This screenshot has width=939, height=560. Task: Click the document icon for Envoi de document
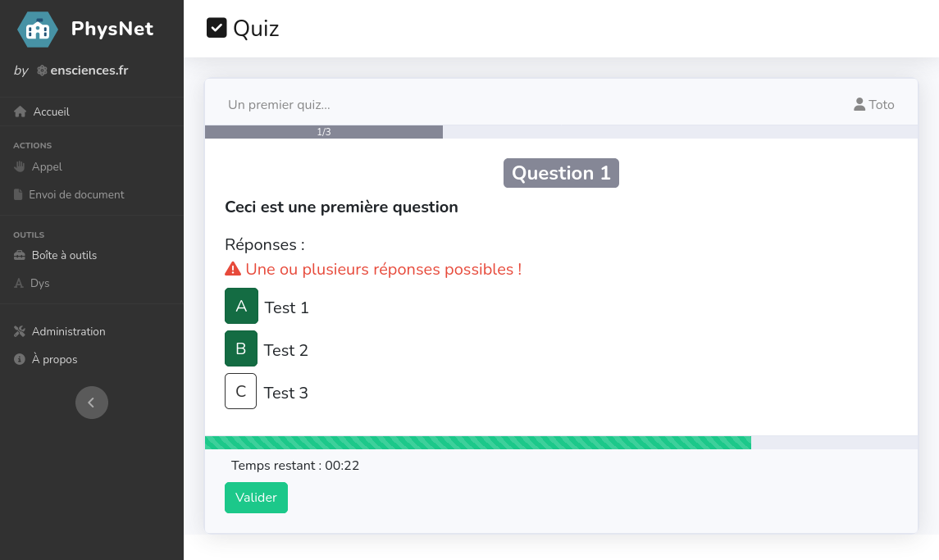tap(19, 194)
